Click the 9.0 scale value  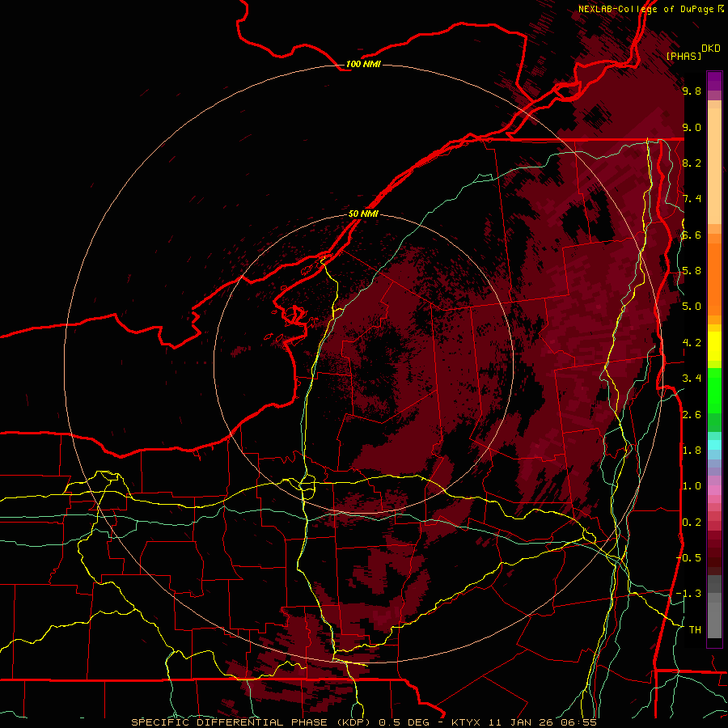click(692, 127)
